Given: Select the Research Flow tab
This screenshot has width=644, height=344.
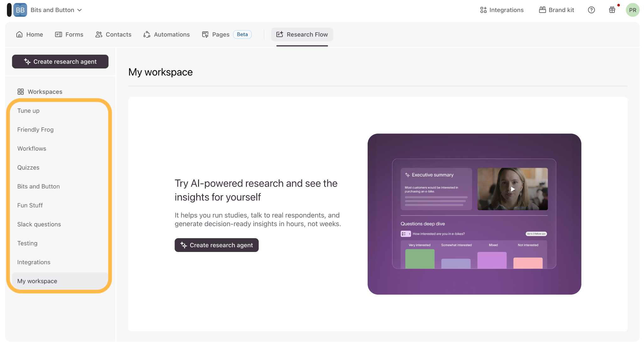Looking at the screenshot, I should pos(302,35).
